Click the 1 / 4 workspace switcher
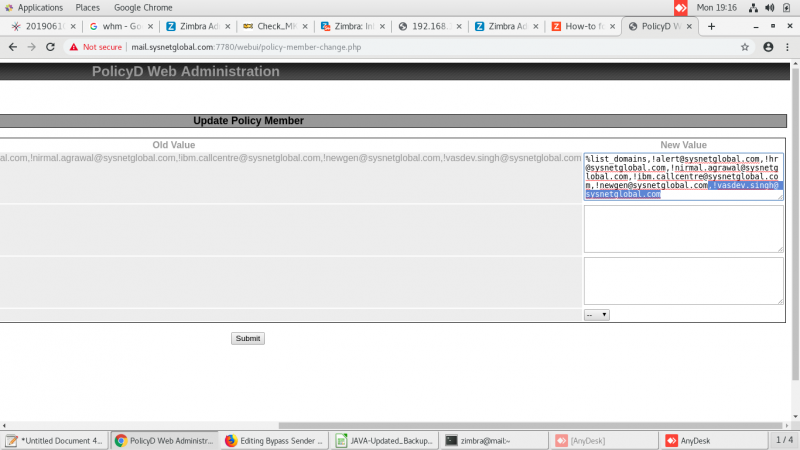 [x=784, y=440]
